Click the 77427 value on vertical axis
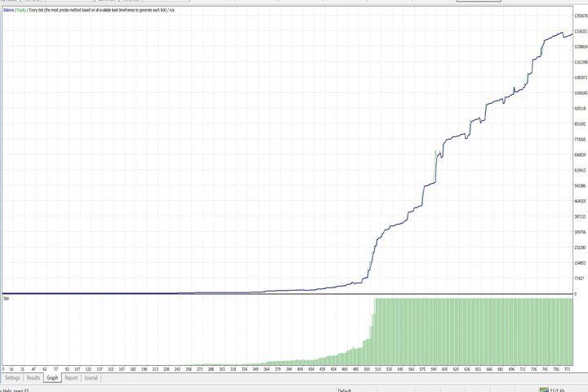 click(x=579, y=278)
